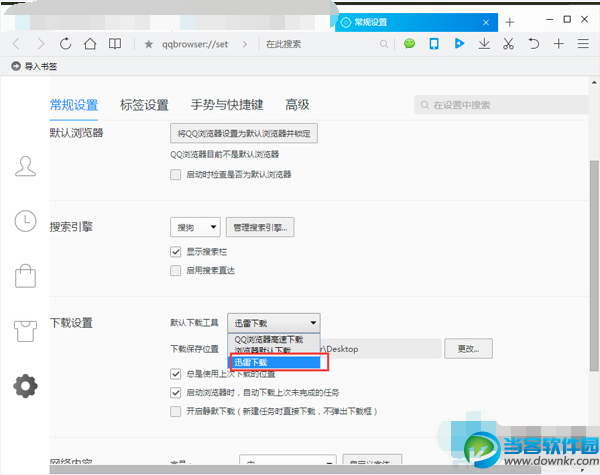Click the 导入书签 plus icon
600x475 pixels.
16,66
